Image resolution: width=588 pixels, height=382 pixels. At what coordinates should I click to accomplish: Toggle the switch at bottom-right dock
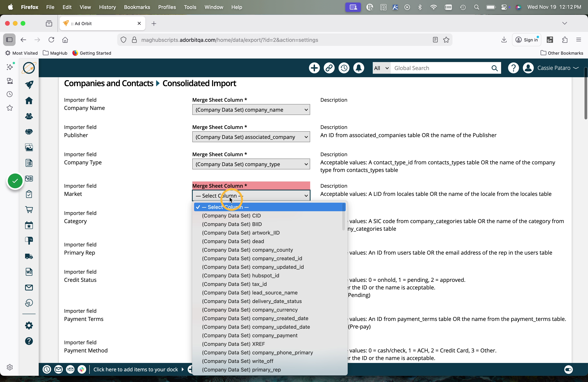point(568,369)
